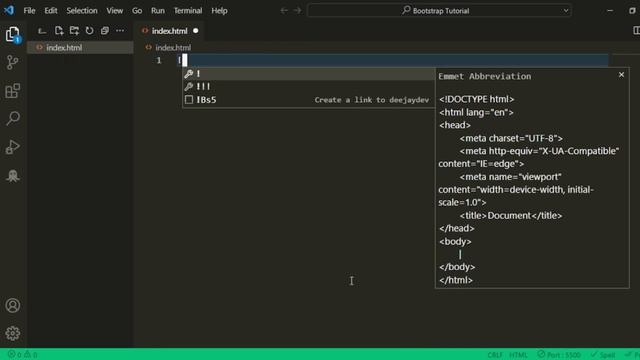
Task: Click the Port : 5500 Live Server status
Action: 559,355
